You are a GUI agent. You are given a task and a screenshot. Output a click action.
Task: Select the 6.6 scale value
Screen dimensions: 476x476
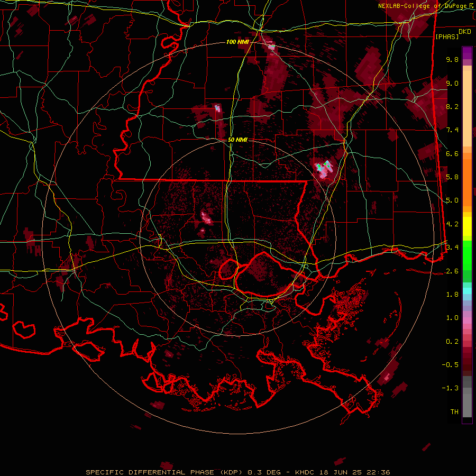452,153
